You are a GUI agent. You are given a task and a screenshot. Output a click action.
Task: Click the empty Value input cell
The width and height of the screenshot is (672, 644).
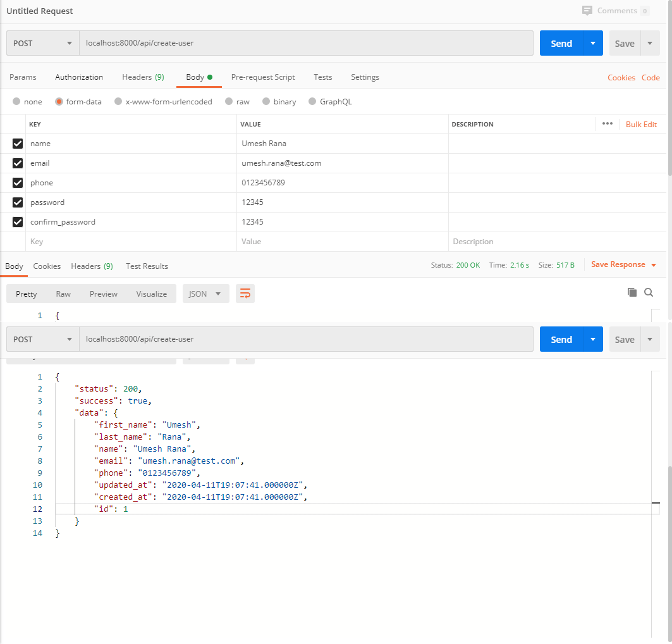click(343, 242)
